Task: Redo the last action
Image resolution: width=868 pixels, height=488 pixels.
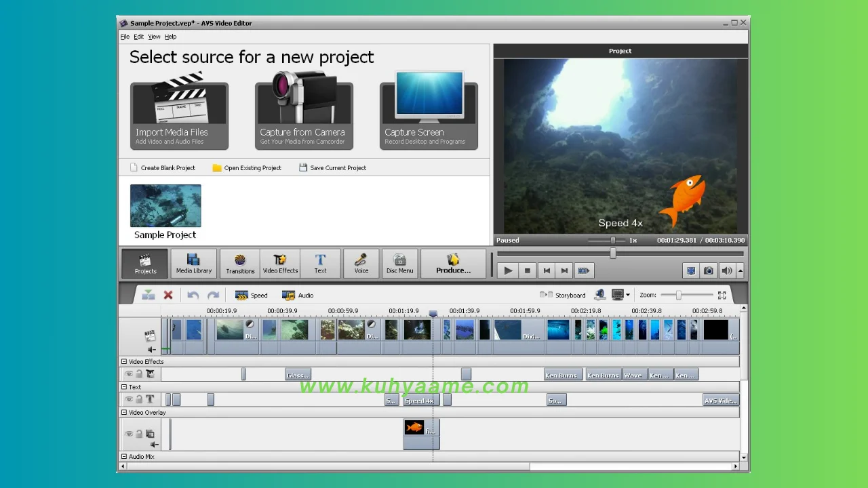Action: pos(213,295)
